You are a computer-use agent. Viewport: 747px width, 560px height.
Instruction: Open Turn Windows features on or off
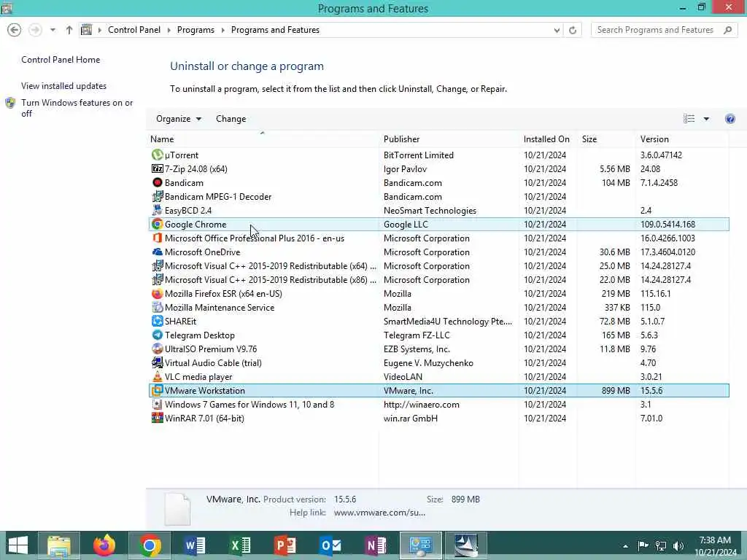pyautogui.click(x=77, y=108)
